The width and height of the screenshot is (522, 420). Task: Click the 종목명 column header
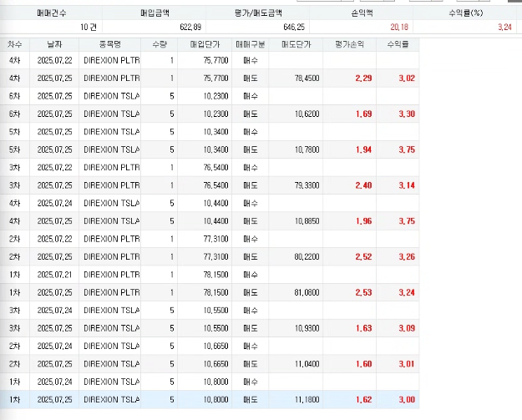(x=110, y=44)
